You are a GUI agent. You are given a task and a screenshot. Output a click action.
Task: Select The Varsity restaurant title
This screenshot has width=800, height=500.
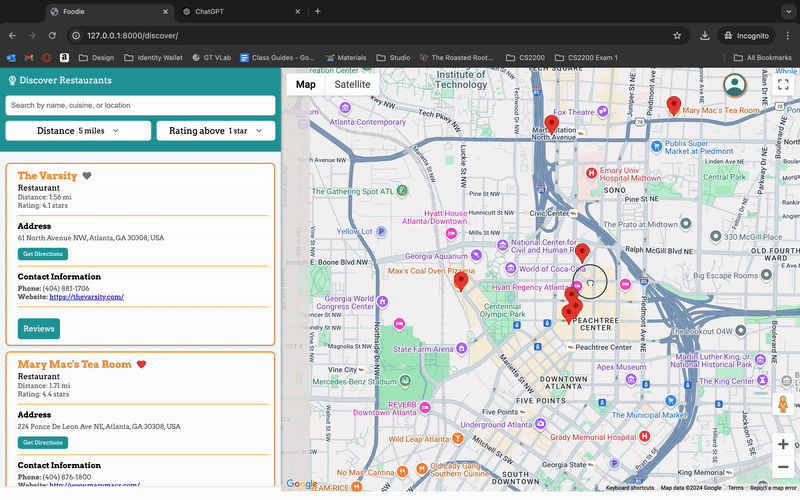click(47, 176)
